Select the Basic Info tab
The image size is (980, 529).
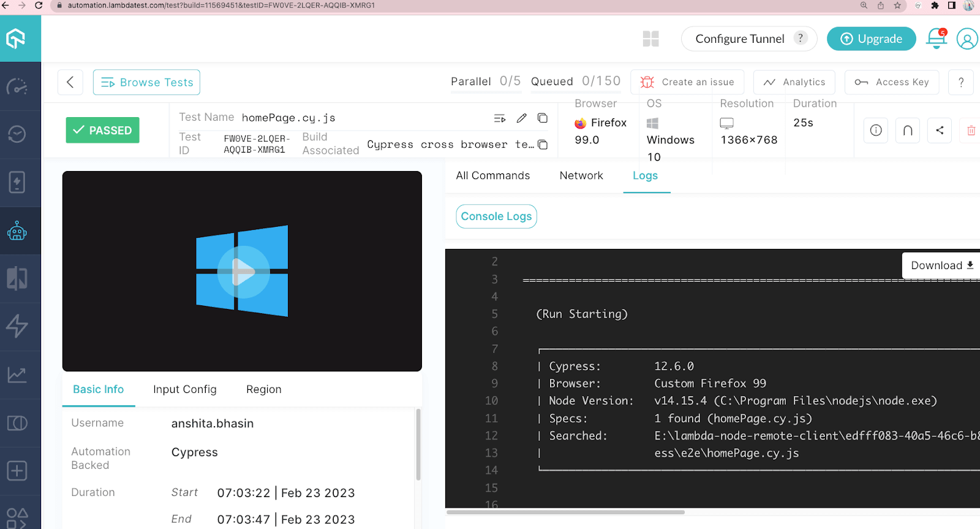click(x=99, y=389)
